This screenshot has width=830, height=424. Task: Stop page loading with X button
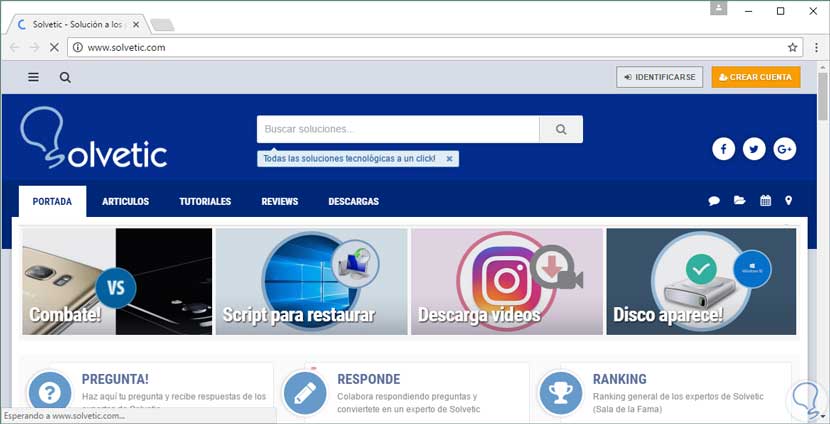point(54,47)
